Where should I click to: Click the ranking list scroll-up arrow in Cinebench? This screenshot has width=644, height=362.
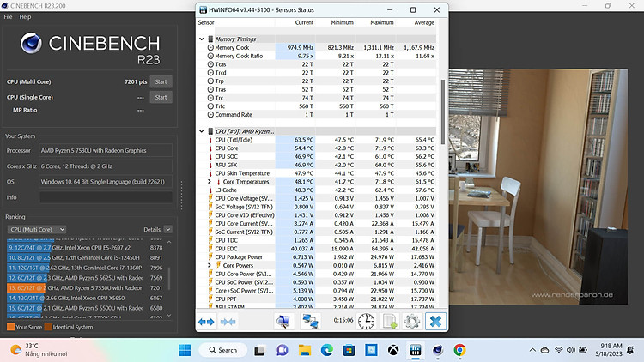[x=169, y=242]
